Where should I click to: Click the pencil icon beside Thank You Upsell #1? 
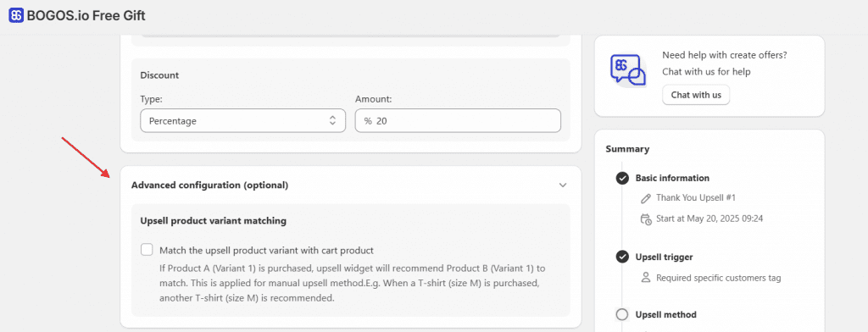pyautogui.click(x=645, y=198)
